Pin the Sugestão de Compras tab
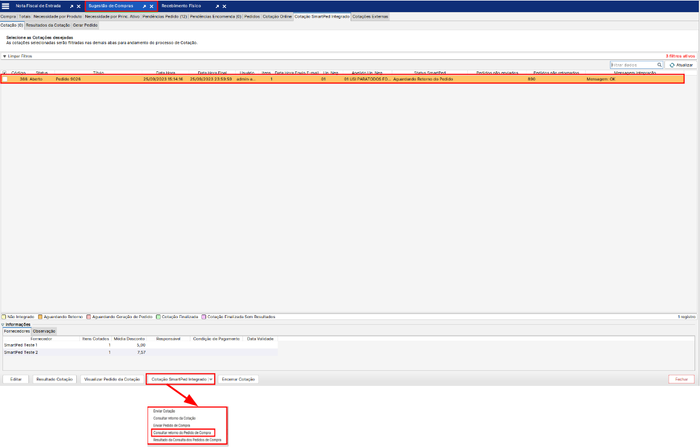Image resolution: width=700 pixels, height=447 pixels. tap(141, 5)
